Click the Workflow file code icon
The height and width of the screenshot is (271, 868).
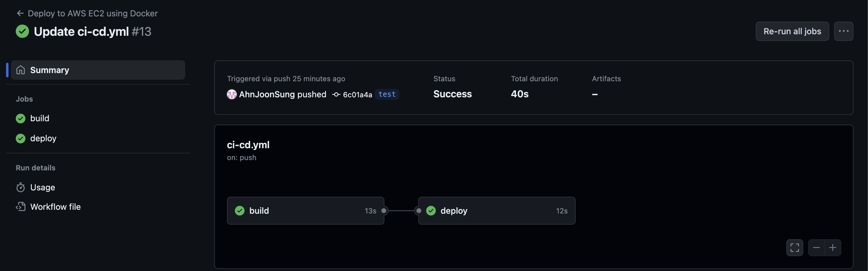tap(21, 206)
